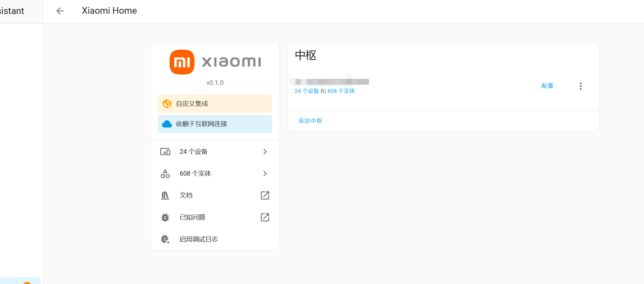Expand the 24 个设备 chevron
Image resolution: width=644 pixels, height=284 pixels.
(265, 152)
